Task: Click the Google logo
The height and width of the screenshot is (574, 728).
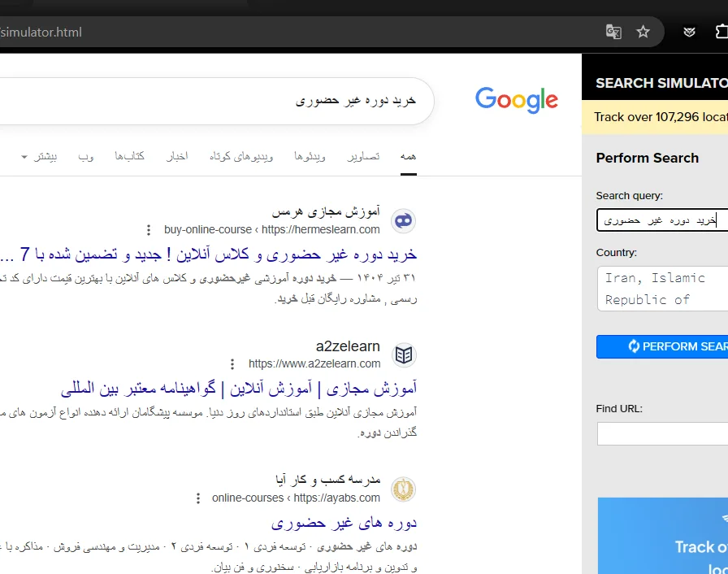Action: pos(516,100)
